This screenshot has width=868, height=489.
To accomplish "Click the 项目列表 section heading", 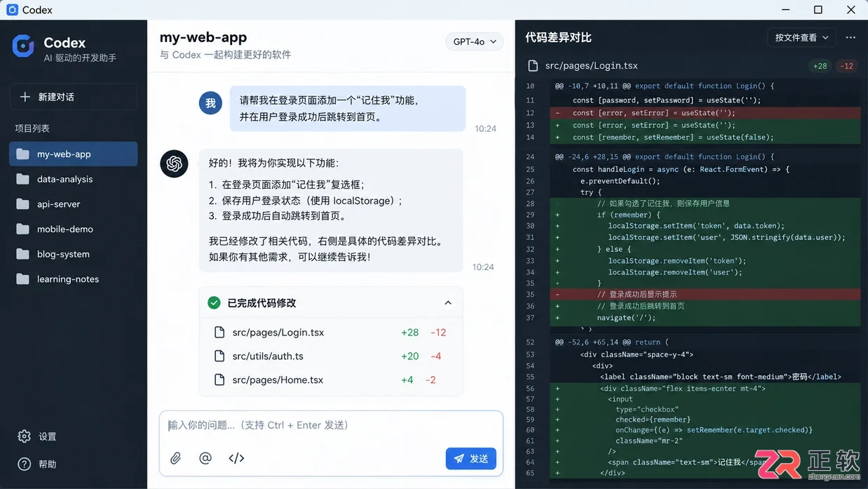I will point(32,128).
